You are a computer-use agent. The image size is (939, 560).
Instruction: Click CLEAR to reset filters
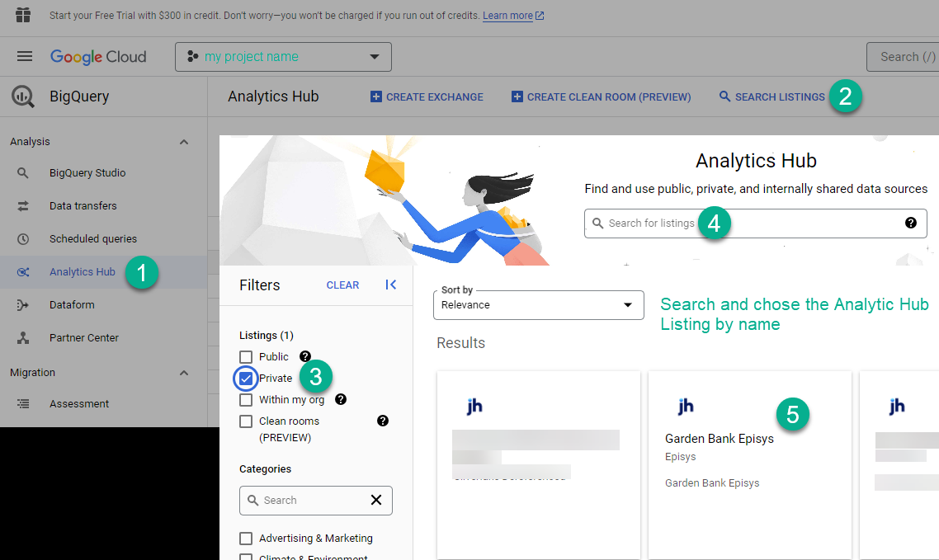pyautogui.click(x=342, y=285)
